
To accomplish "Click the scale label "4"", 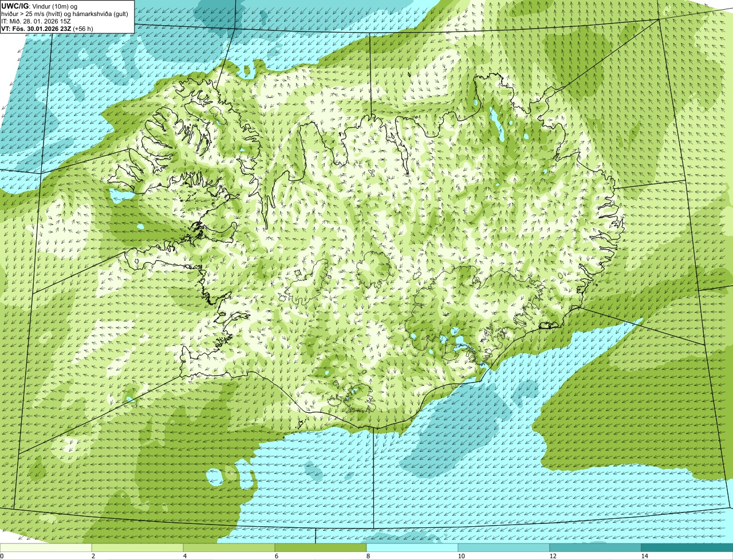I will 184,556.
